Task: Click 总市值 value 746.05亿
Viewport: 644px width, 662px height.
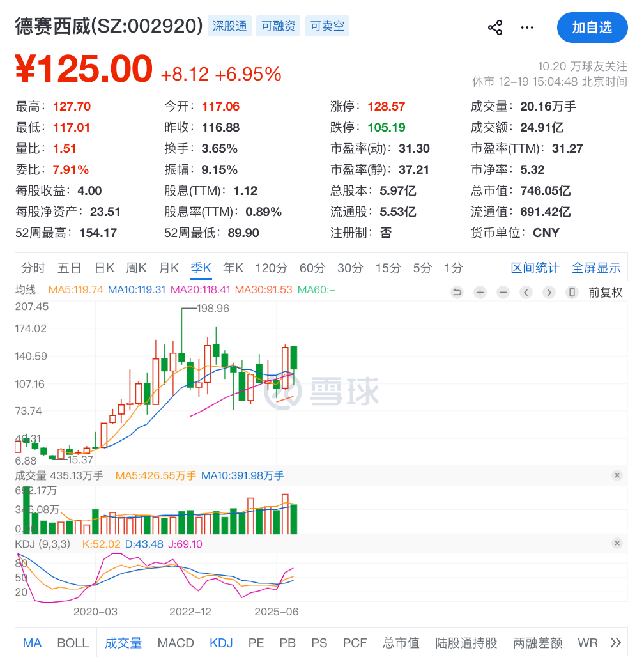Action: click(545, 191)
